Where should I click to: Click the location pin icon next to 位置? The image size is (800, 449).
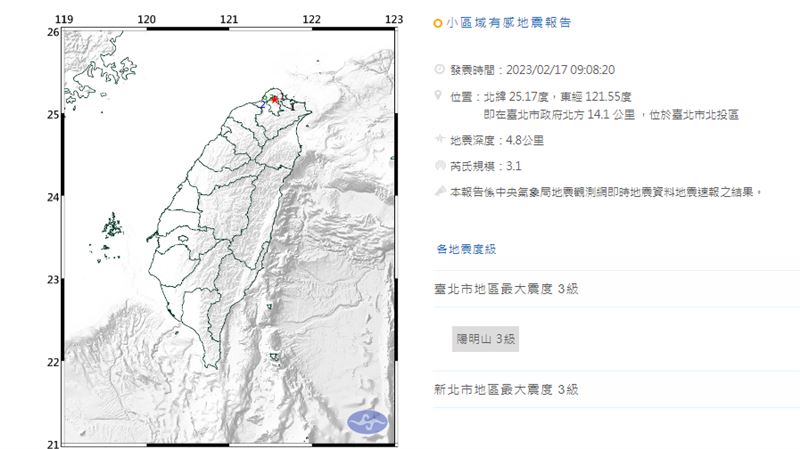(438, 95)
